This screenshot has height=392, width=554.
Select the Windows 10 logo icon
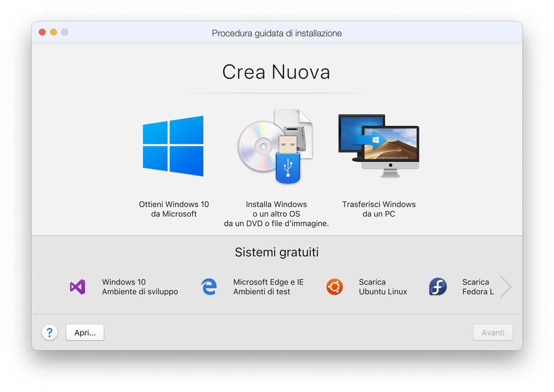coord(173,146)
